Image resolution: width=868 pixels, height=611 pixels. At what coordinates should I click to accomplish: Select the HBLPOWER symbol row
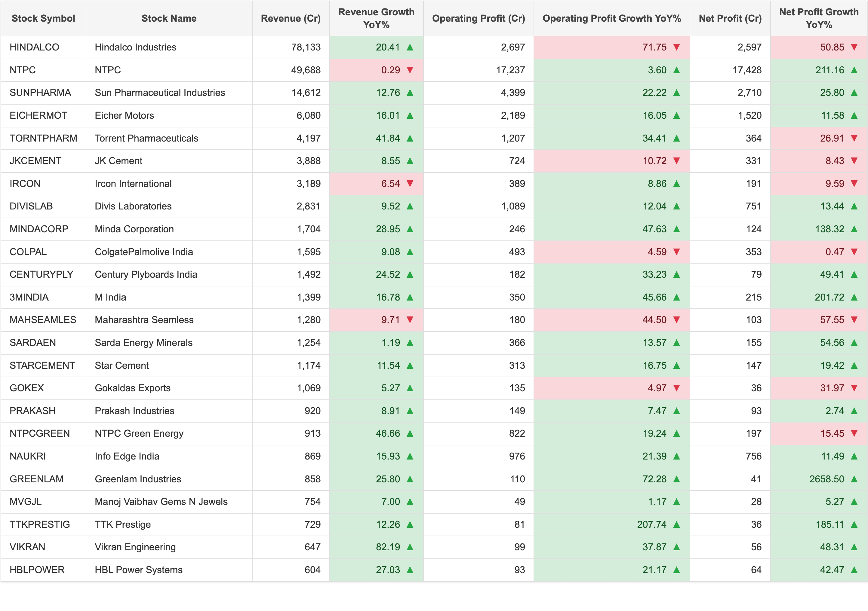[434, 570]
